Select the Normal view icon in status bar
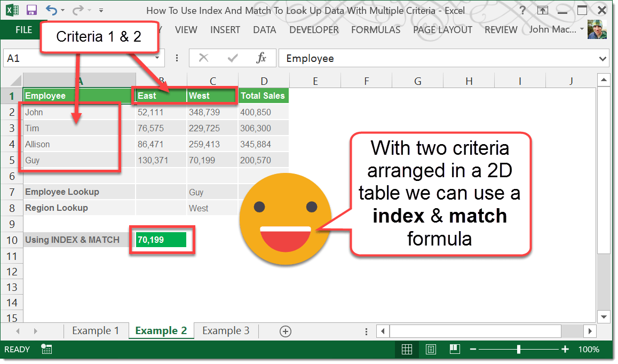Screen dimensions: 618x364 [407, 349]
